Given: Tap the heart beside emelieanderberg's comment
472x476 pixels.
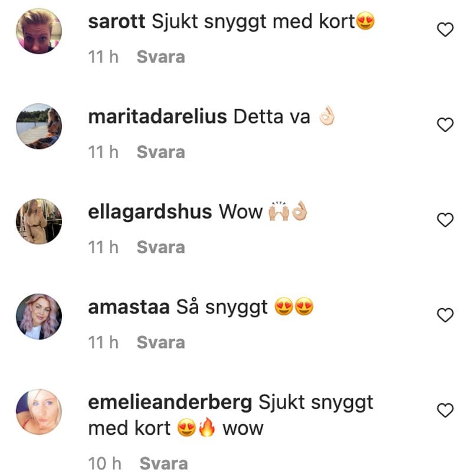Looking at the screenshot, I should click(x=445, y=410).
